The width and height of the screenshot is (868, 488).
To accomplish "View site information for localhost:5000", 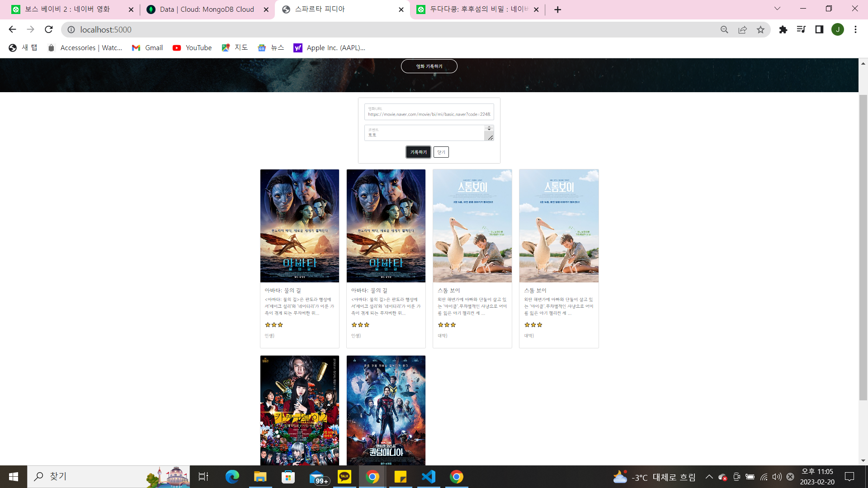I will 71,29.
